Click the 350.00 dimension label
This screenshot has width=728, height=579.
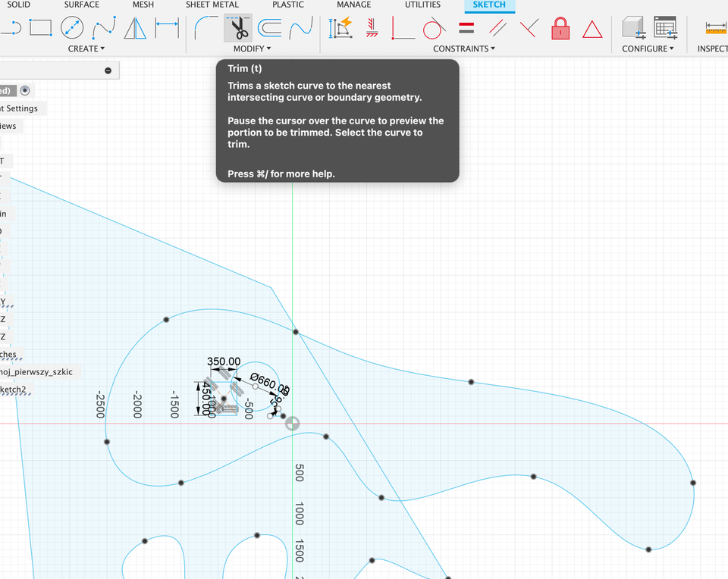click(x=224, y=361)
